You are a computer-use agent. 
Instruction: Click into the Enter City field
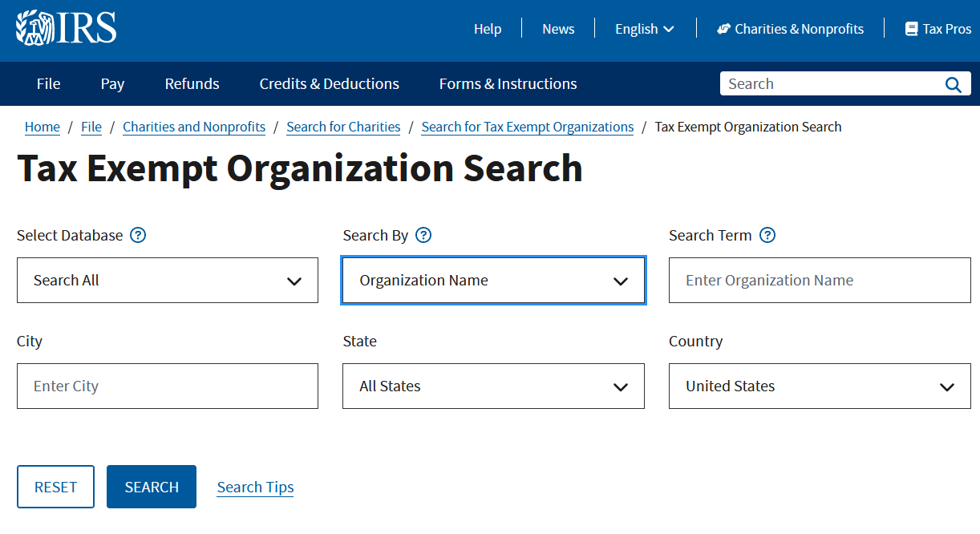(168, 386)
